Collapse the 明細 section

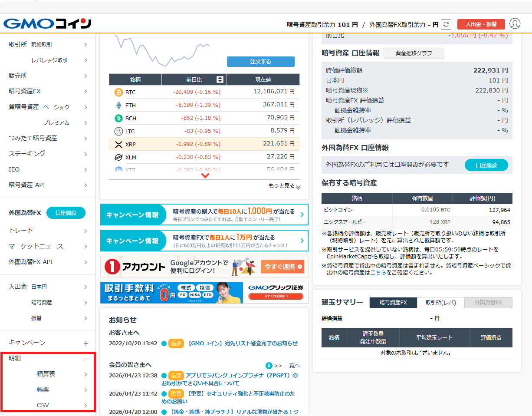click(x=85, y=359)
